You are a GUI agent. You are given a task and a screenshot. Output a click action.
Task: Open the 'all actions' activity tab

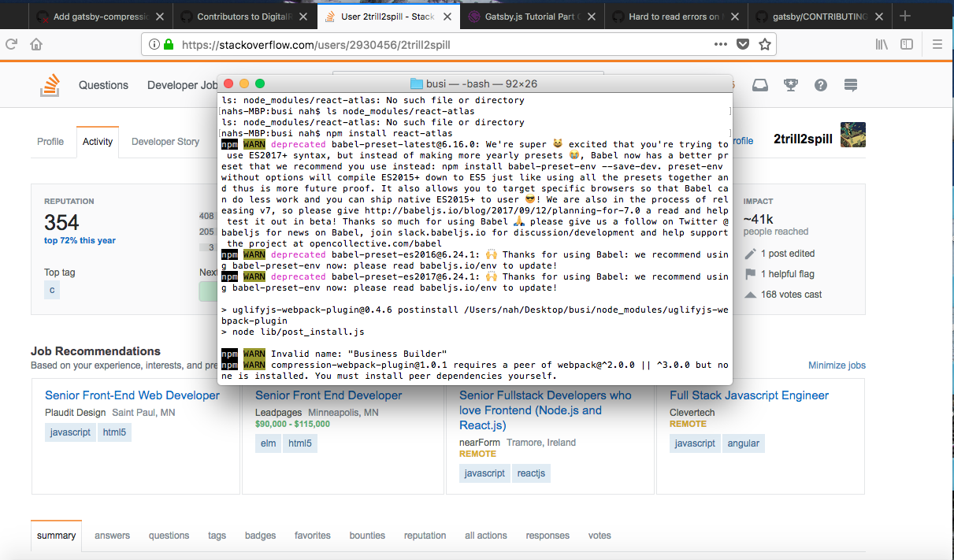pos(486,536)
